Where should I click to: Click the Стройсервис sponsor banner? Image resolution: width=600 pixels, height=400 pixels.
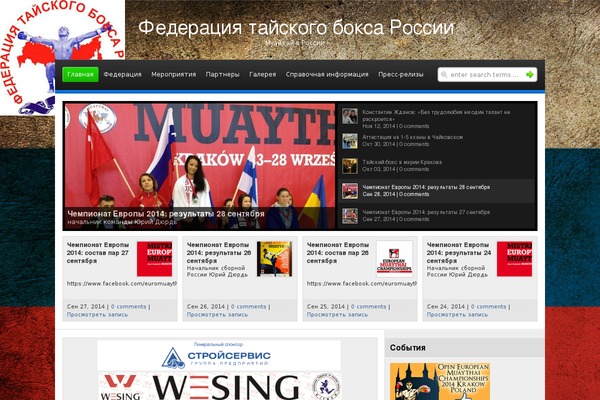pyautogui.click(x=219, y=356)
